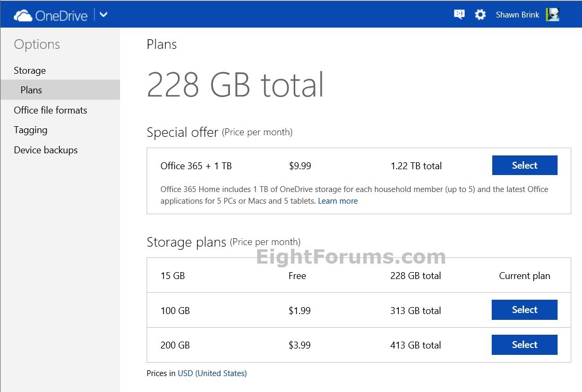This screenshot has width=582, height=392.
Task: Select the 200 GB storage plan
Action: pyautogui.click(x=524, y=345)
